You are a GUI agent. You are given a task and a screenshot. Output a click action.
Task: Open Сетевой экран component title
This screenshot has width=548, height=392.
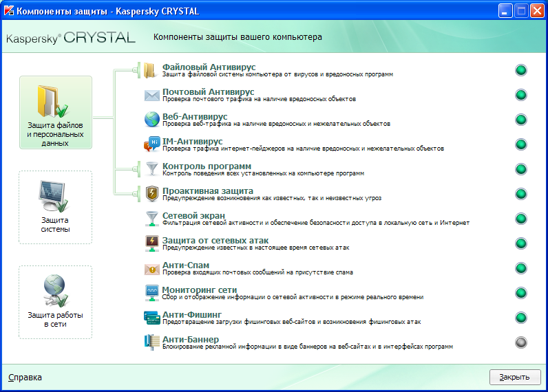click(193, 215)
